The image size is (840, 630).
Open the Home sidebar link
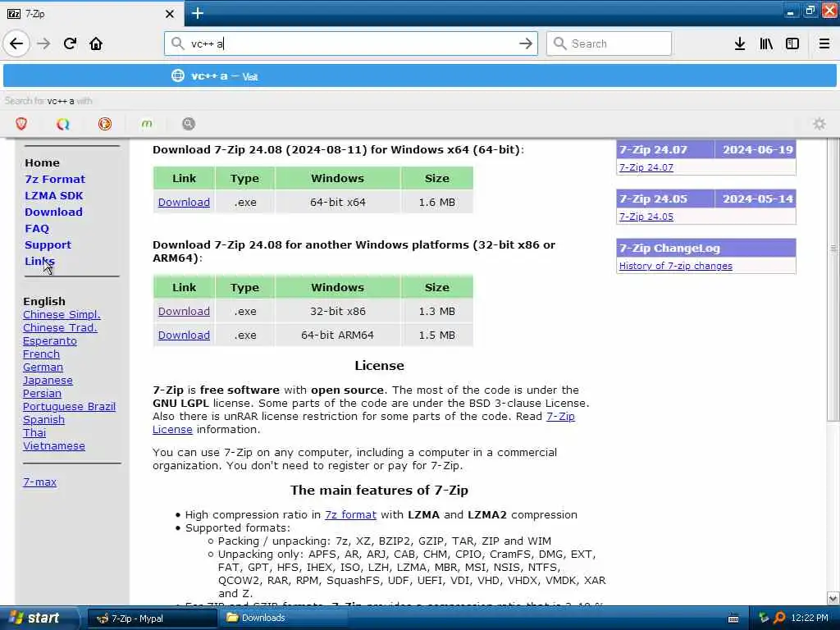coord(42,162)
